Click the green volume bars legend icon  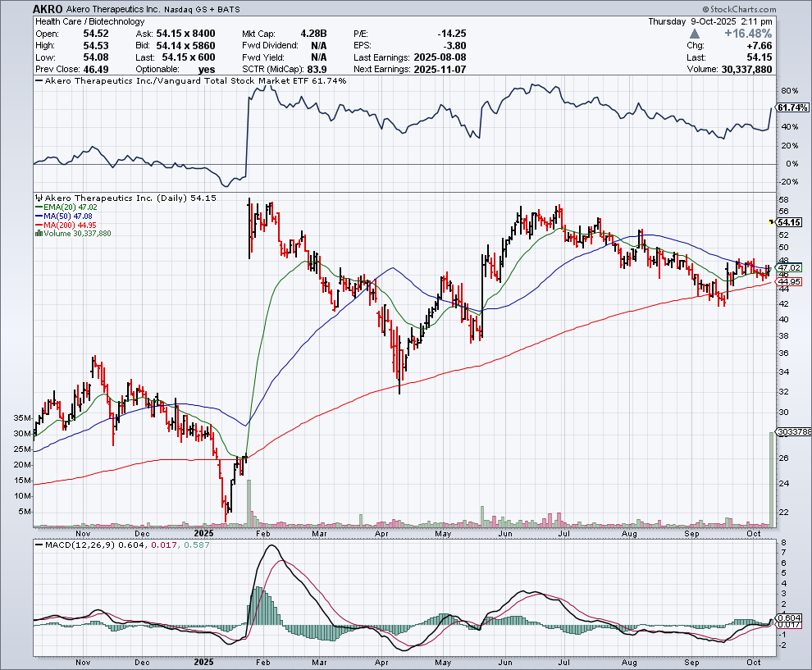click(37, 234)
